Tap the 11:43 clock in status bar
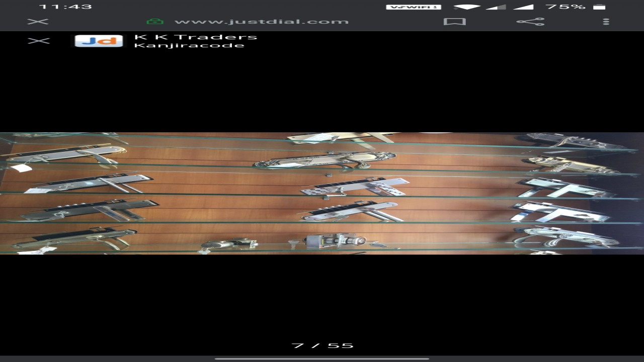This screenshot has width=644, height=362. click(65, 7)
